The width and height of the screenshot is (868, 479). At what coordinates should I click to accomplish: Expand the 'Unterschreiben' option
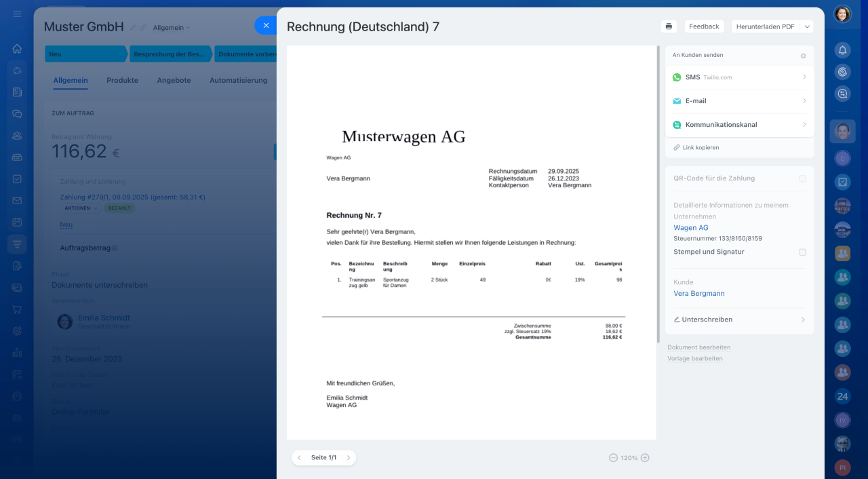pos(739,320)
